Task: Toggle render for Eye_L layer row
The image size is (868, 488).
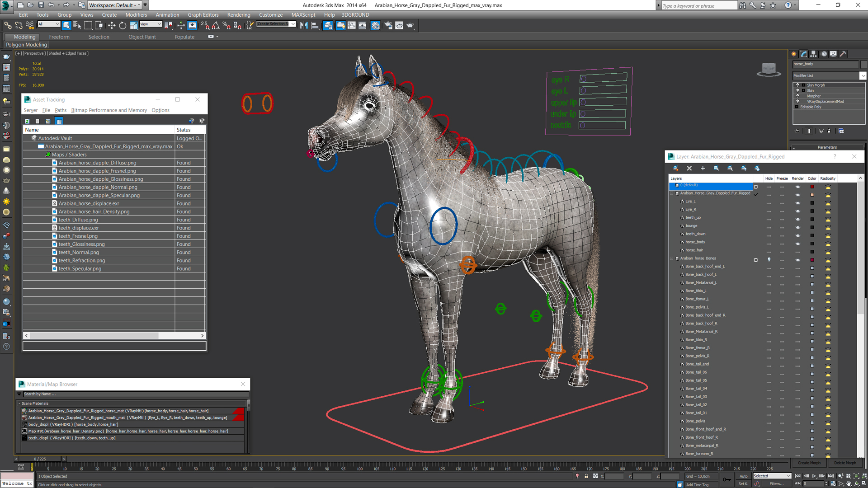Action: click(x=797, y=203)
